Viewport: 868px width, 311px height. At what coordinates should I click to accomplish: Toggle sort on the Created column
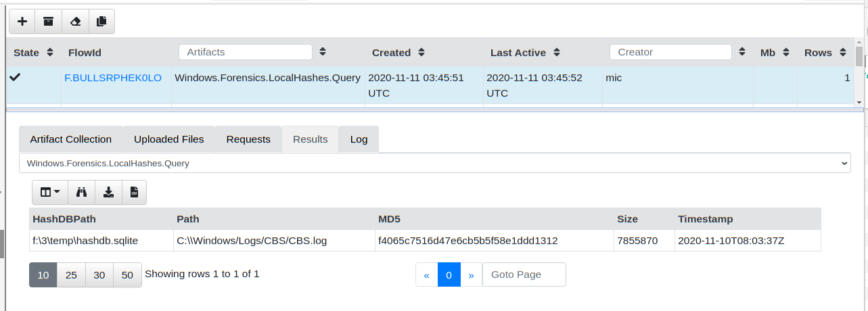pos(421,52)
